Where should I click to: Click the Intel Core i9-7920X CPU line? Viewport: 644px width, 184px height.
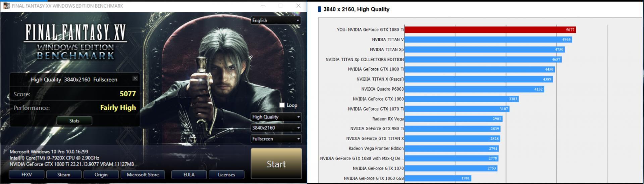[54, 158]
